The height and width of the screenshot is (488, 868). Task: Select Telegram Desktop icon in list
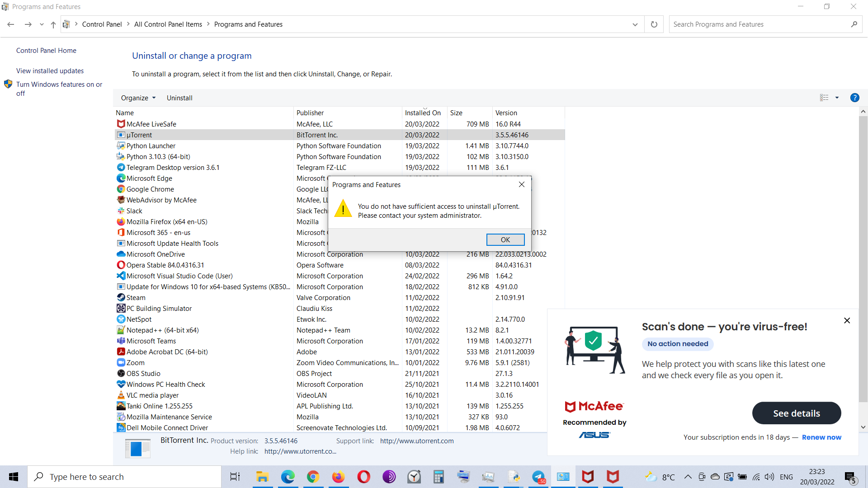tap(121, 167)
